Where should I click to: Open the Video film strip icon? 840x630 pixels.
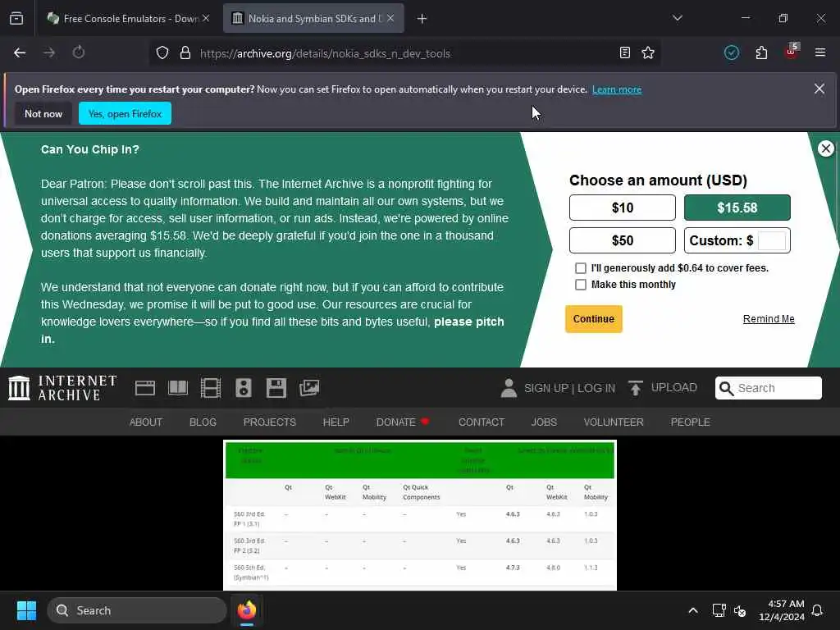pyautogui.click(x=211, y=388)
